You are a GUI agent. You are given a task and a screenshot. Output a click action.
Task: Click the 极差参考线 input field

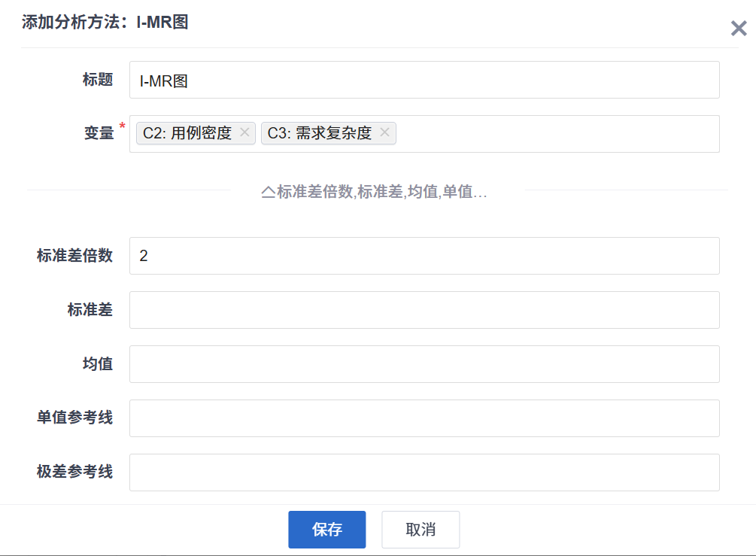coord(424,472)
